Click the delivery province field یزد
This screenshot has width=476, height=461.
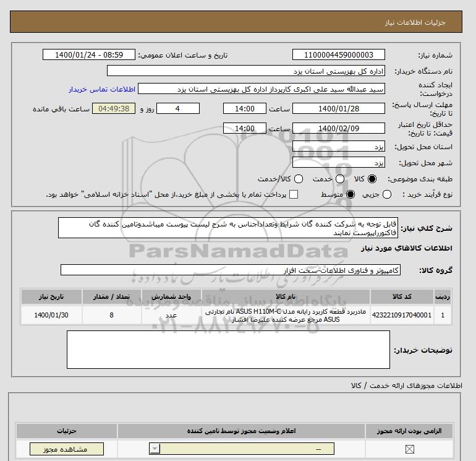339,146
